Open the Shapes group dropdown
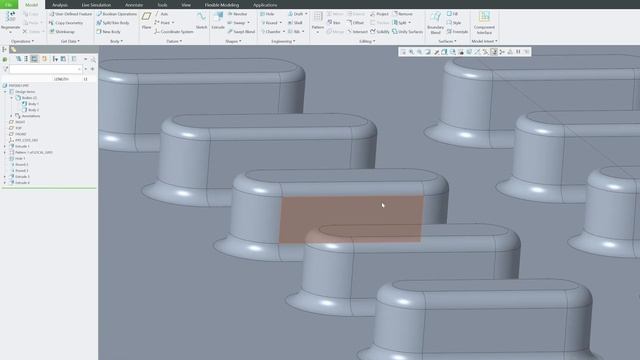The image size is (640, 360). (x=233, y=41)
